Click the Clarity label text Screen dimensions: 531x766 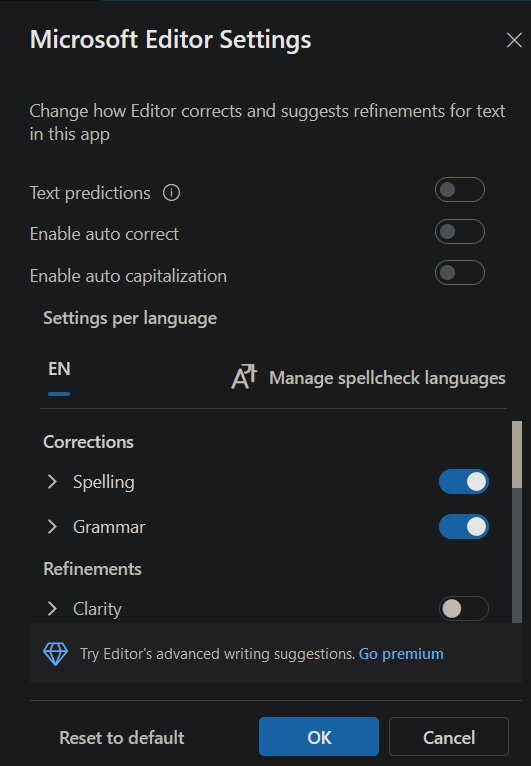97,609
